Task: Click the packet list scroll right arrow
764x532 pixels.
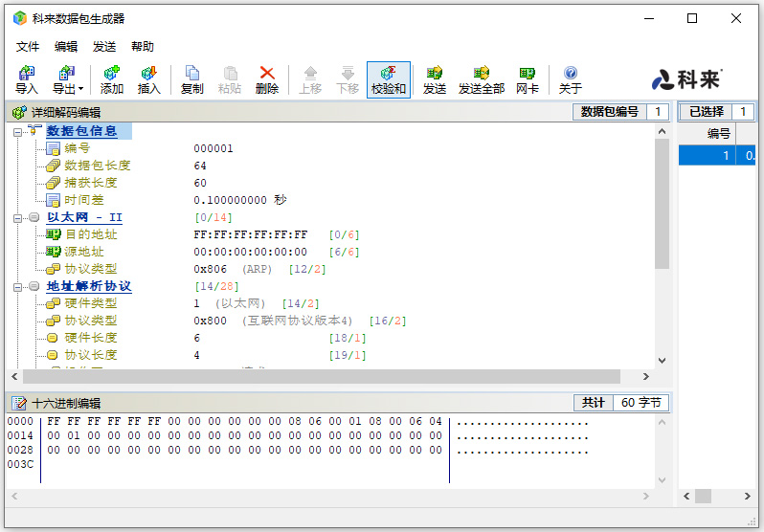Action: pos(748,497)
